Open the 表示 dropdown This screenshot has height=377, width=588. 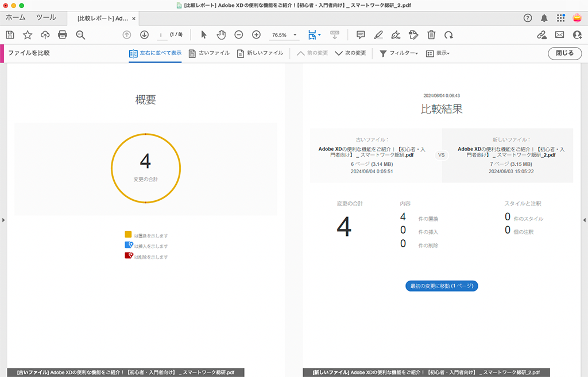(438, 53)
